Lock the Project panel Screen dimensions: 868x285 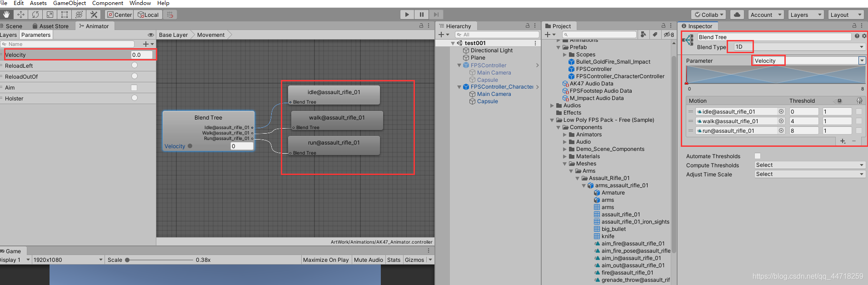(663, 26)
